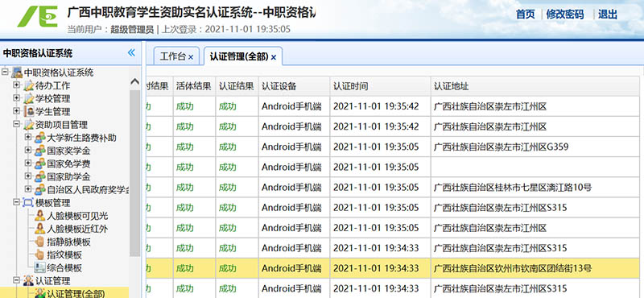This screenshot has width=644, height=298.
Task: Click the 认证管理(全部) node icon
Action: pyautogui.click(x=40, y=293)
